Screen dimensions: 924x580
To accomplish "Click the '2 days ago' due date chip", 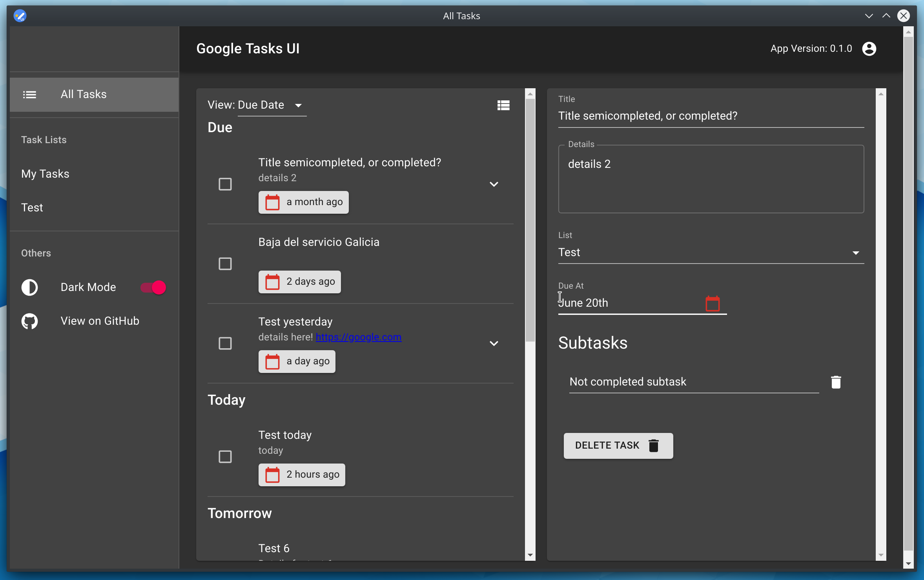I will [x=299, y=282].
